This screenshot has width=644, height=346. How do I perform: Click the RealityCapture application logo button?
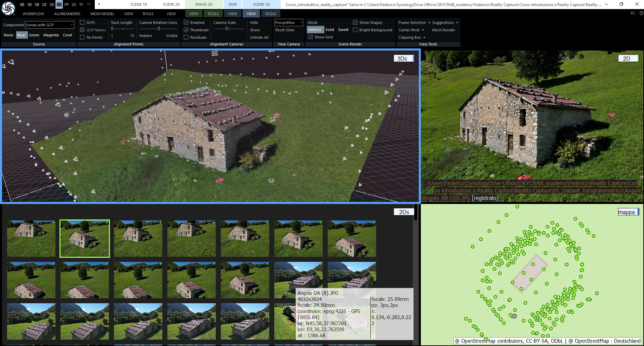pos(8,8)
